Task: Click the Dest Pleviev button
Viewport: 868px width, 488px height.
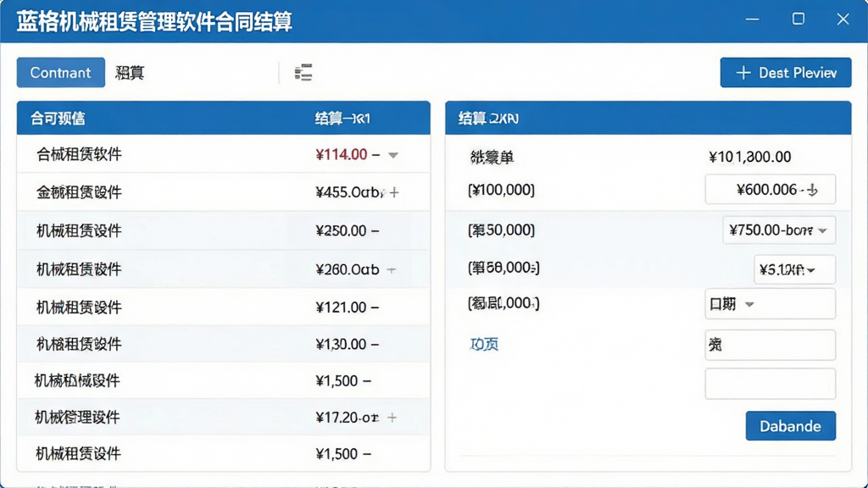Action: point(786,73)
